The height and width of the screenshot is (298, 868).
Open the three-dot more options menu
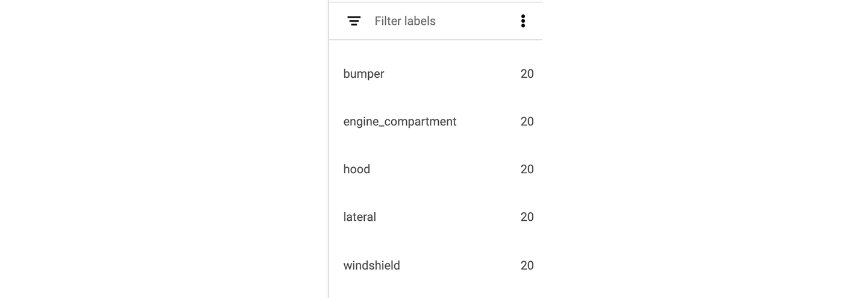pyautogui.click(x=523, y=21)
